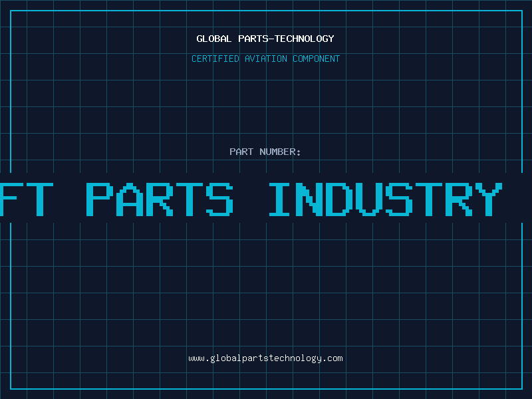Screen dimensions: 532x399
Task: Click the large word INDUSTRY in banner
Action: click(386, 199)
